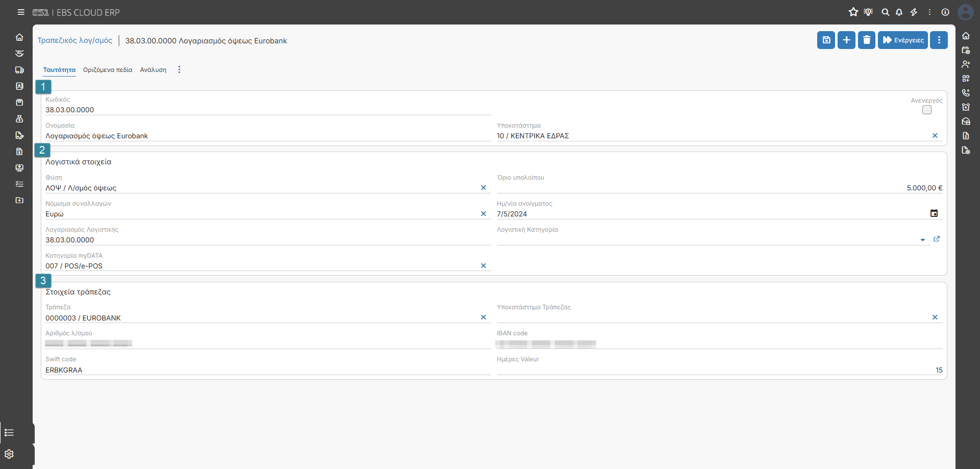Open the blue three-dot more button
The image size is (980, 469).
point(939,40)
